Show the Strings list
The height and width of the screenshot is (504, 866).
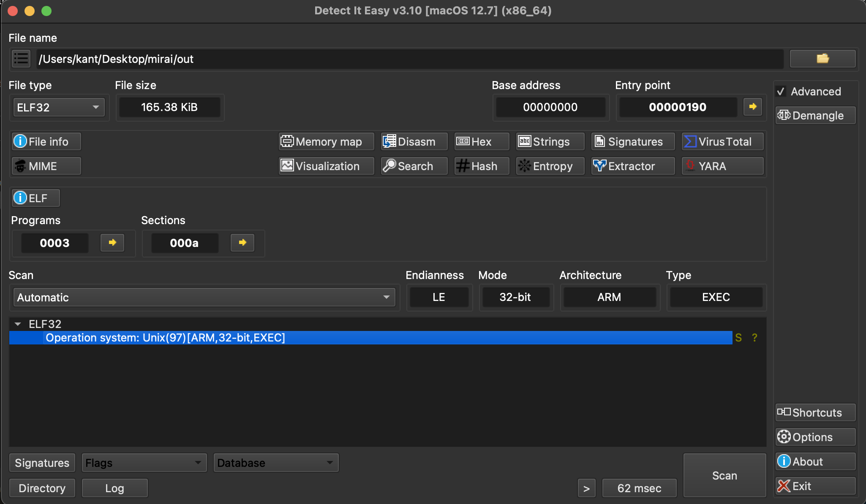[x=550, y=141]
